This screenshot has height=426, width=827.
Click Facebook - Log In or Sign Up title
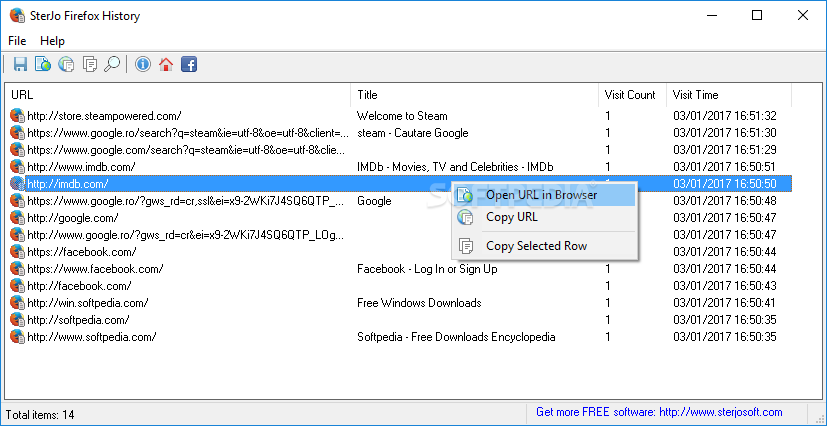tap(427, 269)
